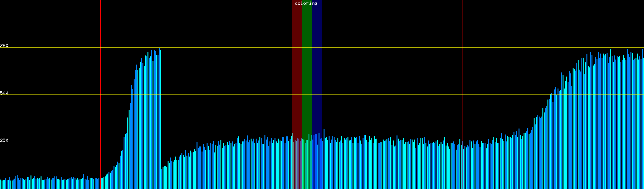644x189 pixels.
Task: Click the white vertical marker line
Action: [x=161, y=25]
